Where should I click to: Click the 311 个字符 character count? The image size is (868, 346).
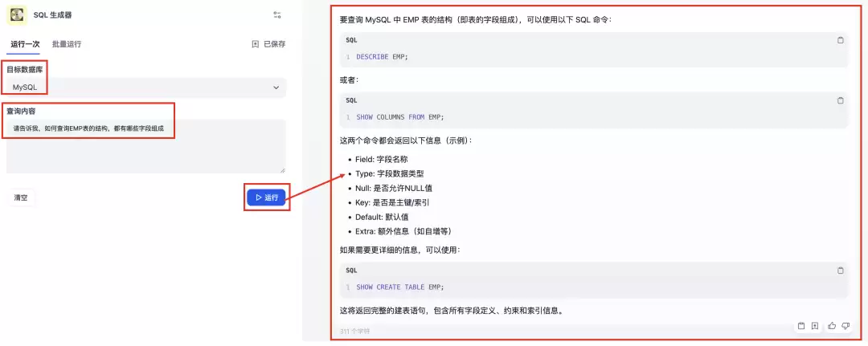[354, 331]
